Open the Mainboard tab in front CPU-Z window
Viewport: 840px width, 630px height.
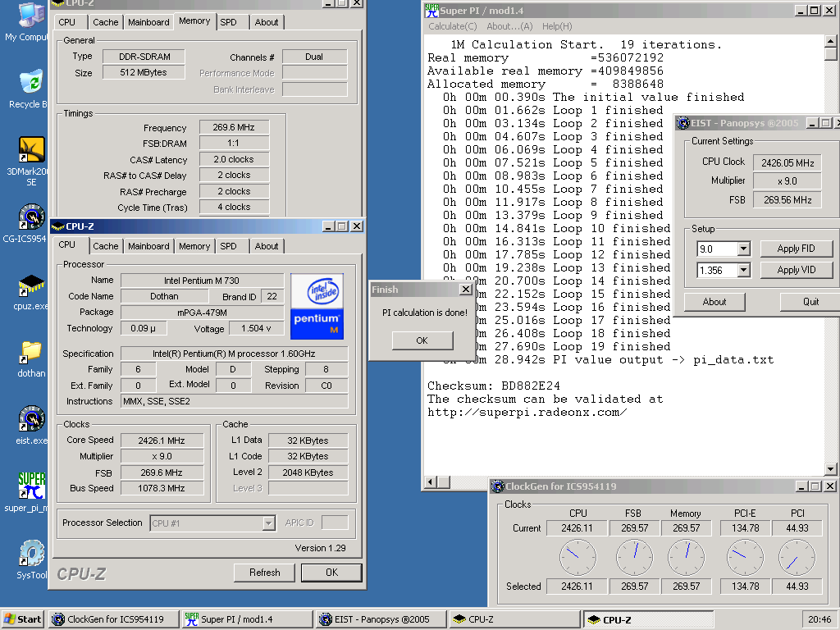coord(148,246)
